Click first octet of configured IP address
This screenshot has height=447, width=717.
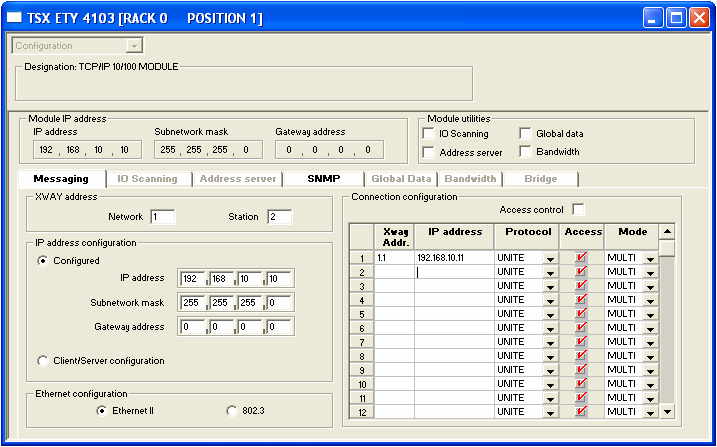(193, 278)
